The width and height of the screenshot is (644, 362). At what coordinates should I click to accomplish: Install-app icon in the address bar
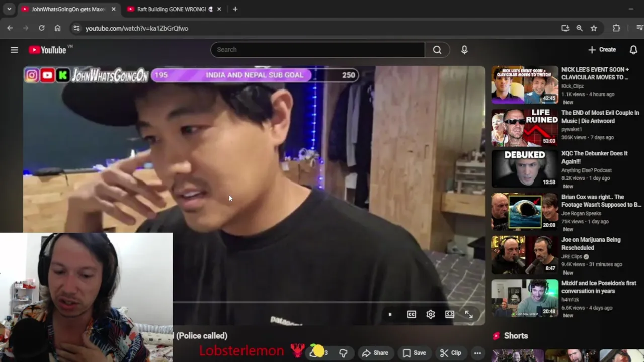point(565,28)
